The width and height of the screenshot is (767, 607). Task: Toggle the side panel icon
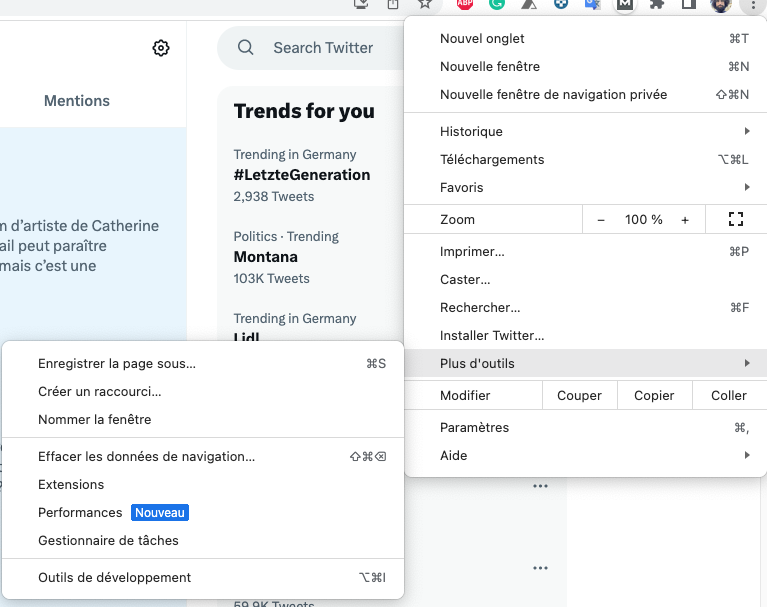(x=689, y=4)
